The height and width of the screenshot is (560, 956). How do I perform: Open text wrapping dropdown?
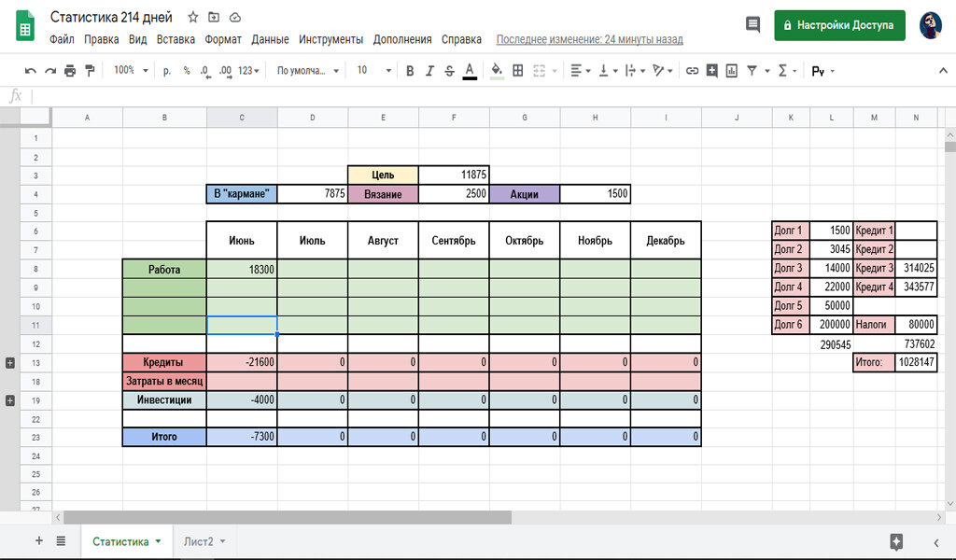(x=635, y=71)
